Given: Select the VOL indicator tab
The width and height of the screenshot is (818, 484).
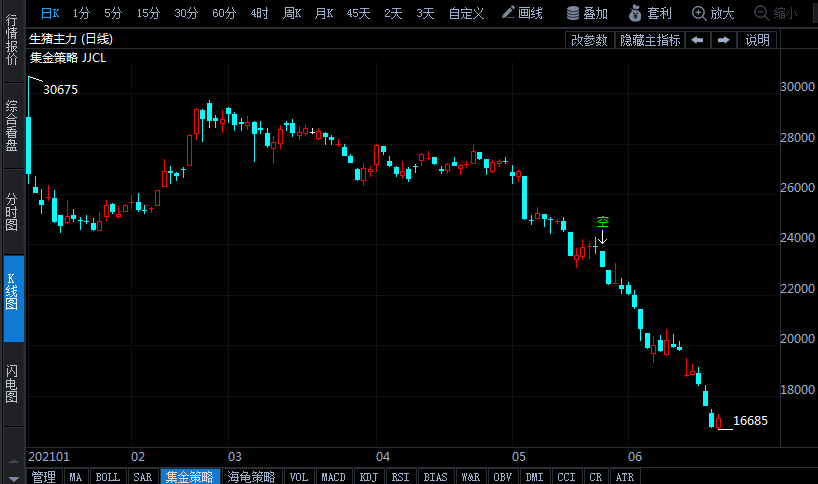Looking at the screenshot, I should (299, 477).
